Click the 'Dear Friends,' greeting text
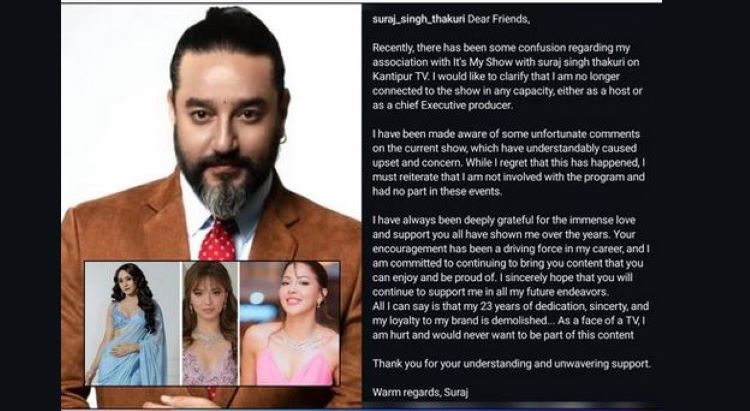 click(498, 20)
